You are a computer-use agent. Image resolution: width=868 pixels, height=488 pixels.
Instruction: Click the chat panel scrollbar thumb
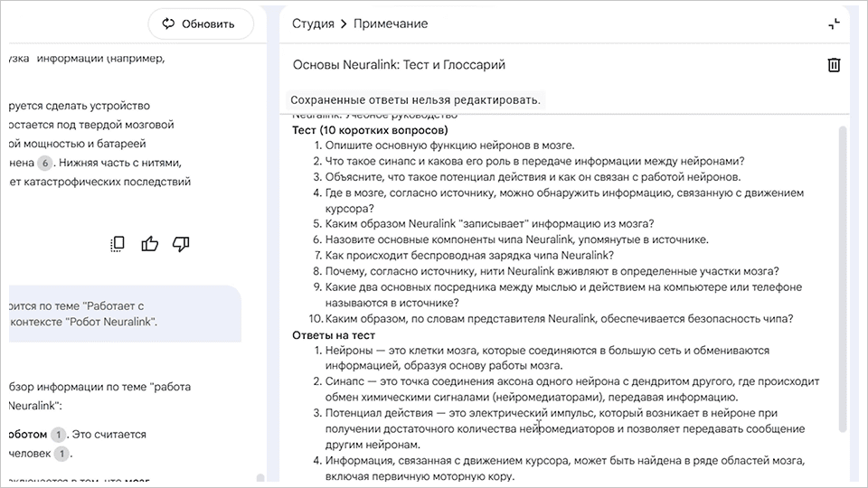click(x=260, y=477)
